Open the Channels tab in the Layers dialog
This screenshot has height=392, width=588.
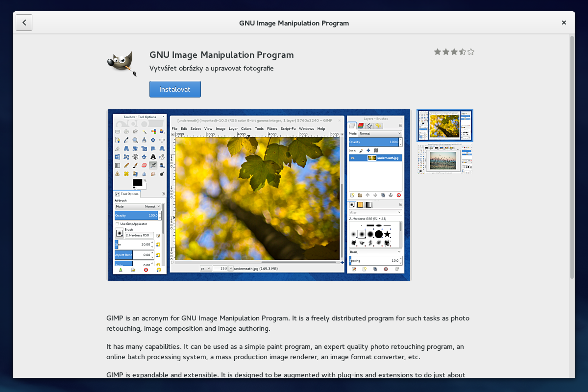(361, 125)
